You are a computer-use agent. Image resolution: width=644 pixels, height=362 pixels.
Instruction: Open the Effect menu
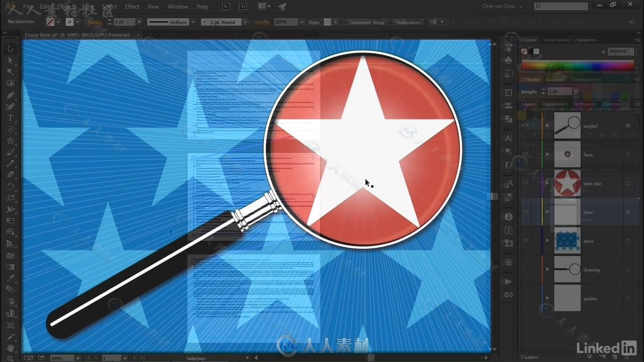click(x=132, y=7)
